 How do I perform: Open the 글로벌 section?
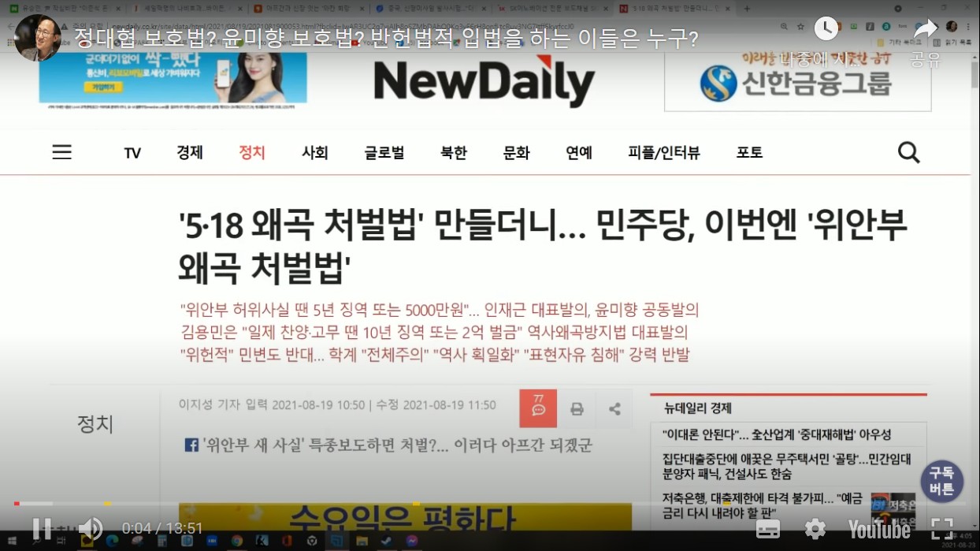click(x=384, y=152)
